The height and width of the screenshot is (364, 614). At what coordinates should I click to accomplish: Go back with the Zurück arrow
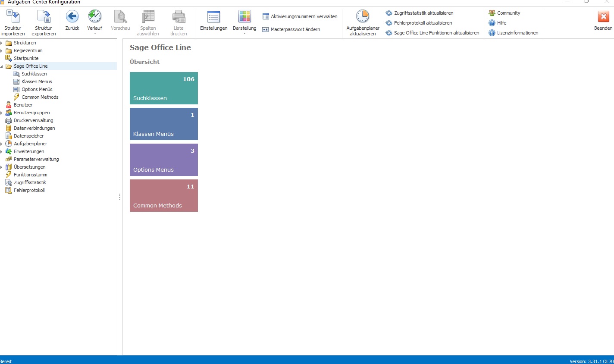click(72, 17)
